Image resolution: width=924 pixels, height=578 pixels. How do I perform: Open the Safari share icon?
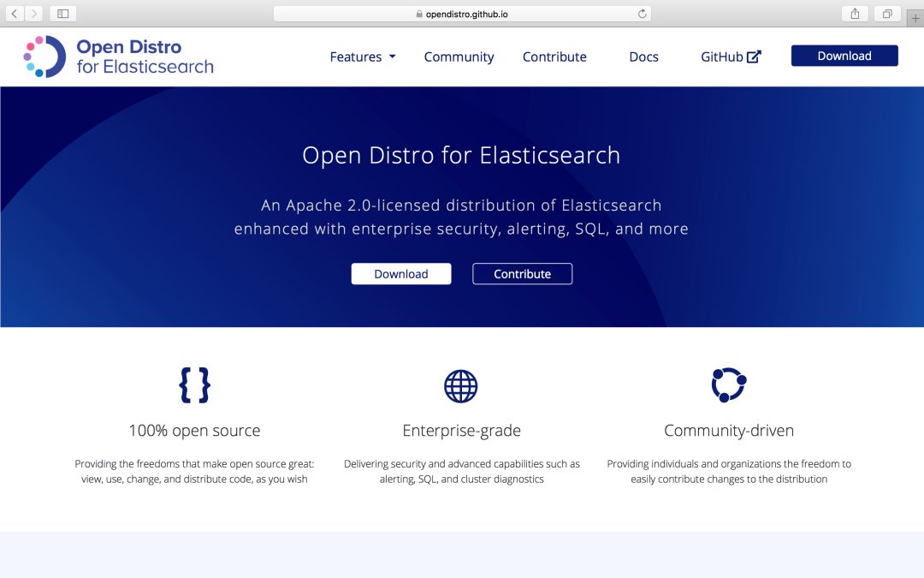[855, 14]
